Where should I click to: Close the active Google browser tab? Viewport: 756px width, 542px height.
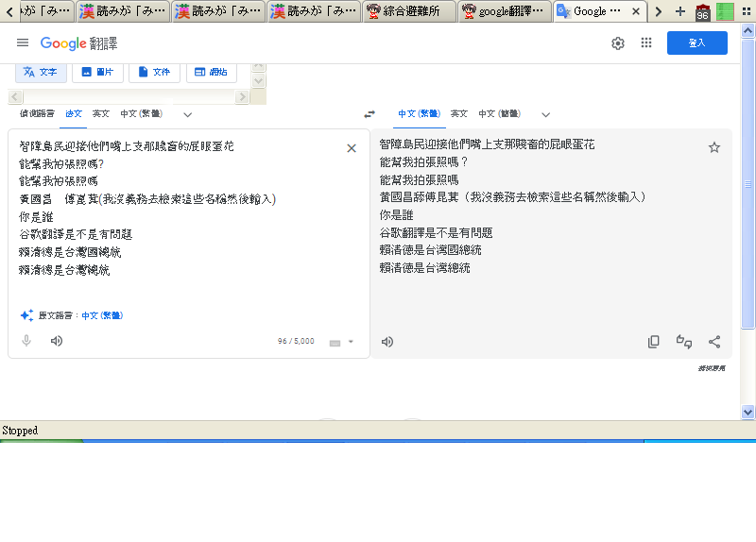tap(636, 11)
